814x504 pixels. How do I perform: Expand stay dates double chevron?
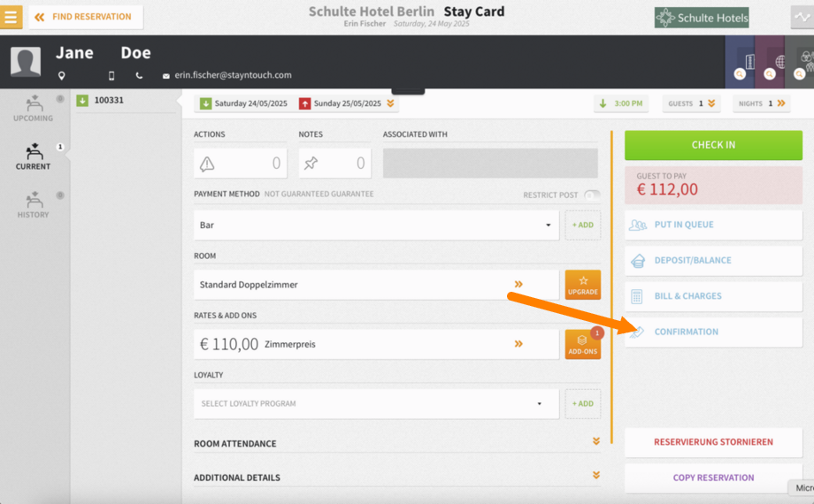click(390, 103)
